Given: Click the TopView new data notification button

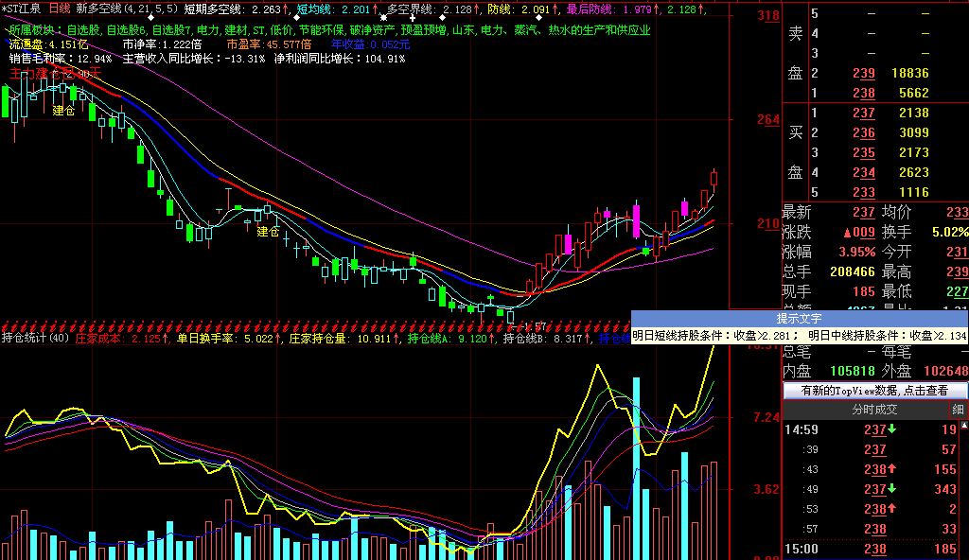Looking at the screenshot, I should coord(875,391).
